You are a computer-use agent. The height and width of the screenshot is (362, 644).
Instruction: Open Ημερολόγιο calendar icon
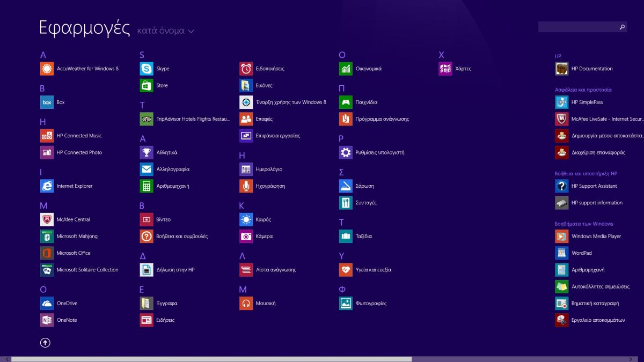point(246,169)
